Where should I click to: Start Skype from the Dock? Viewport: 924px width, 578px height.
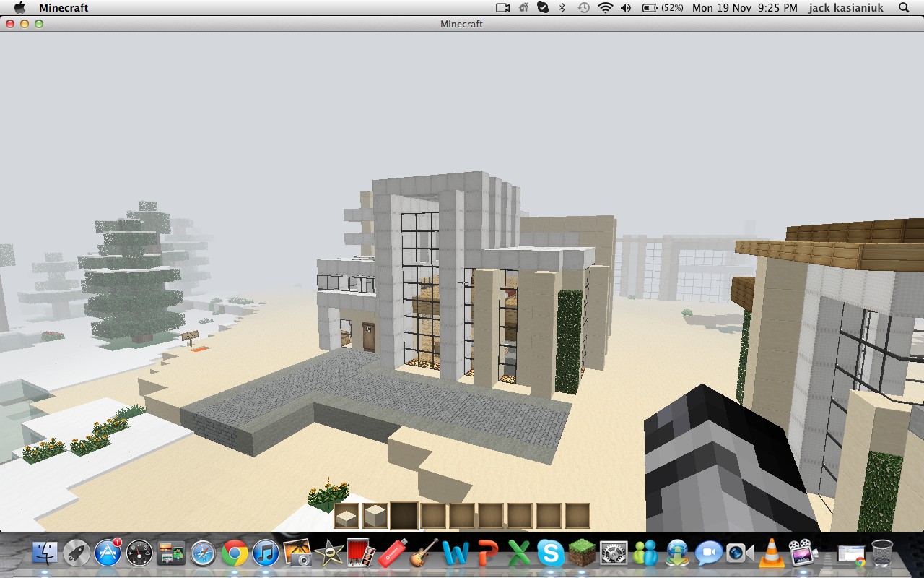551,553
